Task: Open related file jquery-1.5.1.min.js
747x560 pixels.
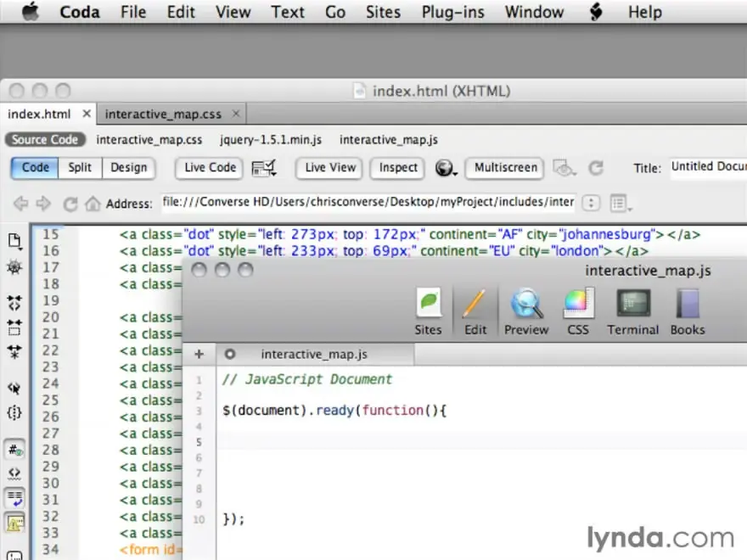Action: point(271,139)
